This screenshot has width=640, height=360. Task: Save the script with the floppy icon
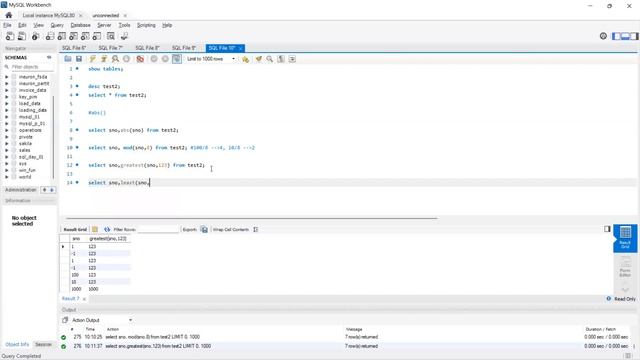79,59
